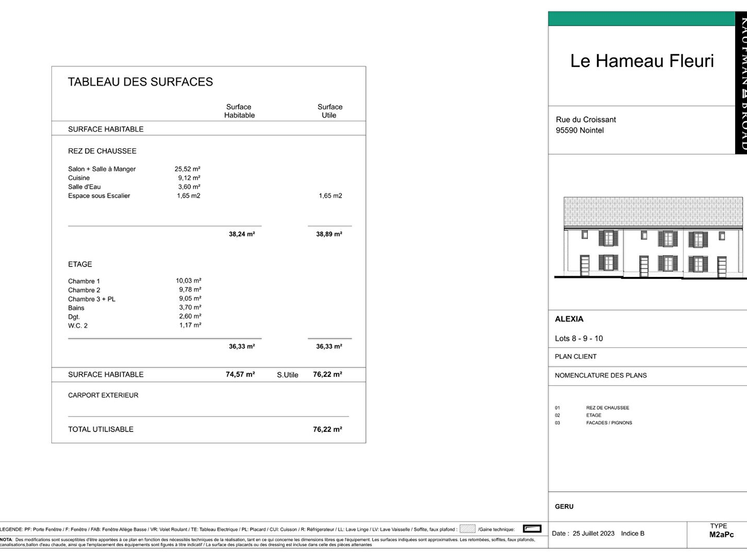This screenshot has height=560, width=747.
Task: Click the "Surface Utile" column header
Action: click(x=330, y=111)
